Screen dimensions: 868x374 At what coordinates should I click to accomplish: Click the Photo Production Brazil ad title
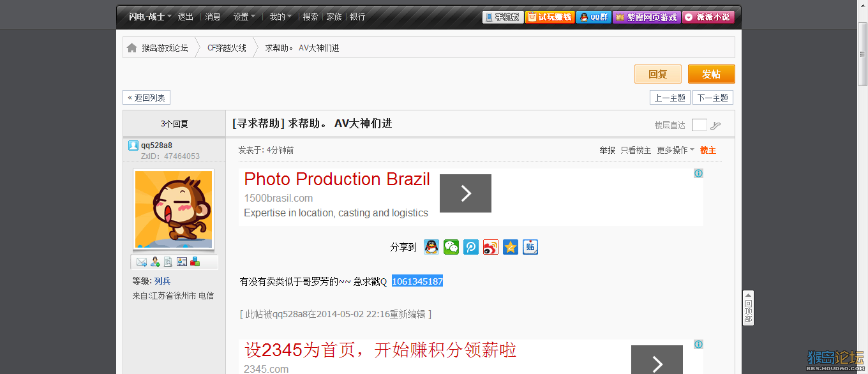337,179
